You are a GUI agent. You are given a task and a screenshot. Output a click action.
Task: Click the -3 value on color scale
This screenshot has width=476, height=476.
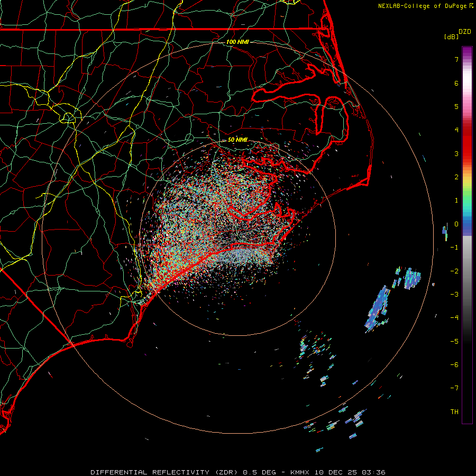(x=454, y=295)
